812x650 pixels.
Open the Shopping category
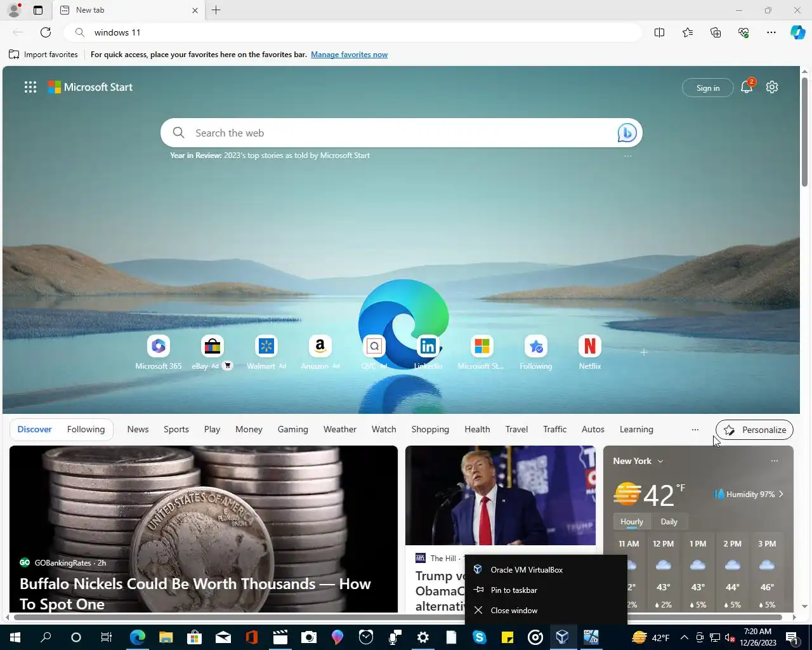coord(430,430)
